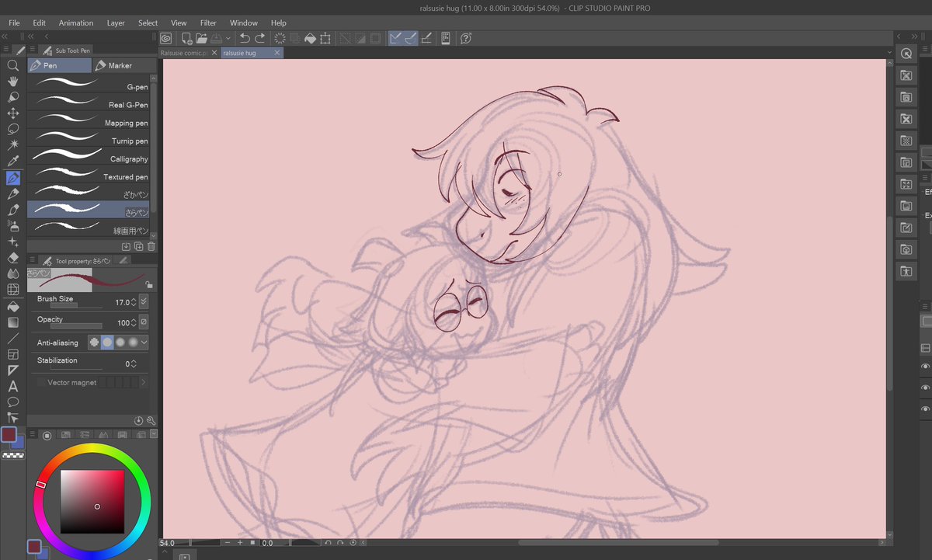Screen dimensions: 932x560
Task: Select the Eyedropper tool
Action: (13, 162)
